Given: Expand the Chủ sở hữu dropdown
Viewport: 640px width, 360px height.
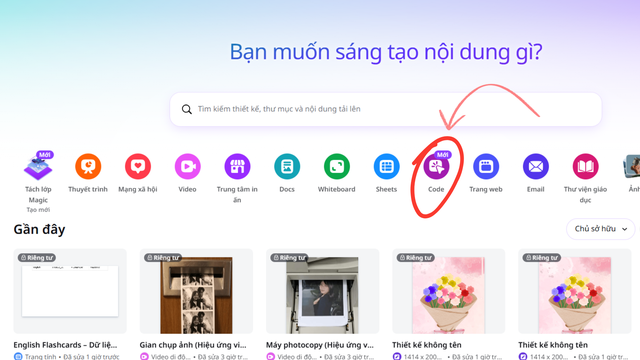Looking at the screenshot, I should click(600, 229).
